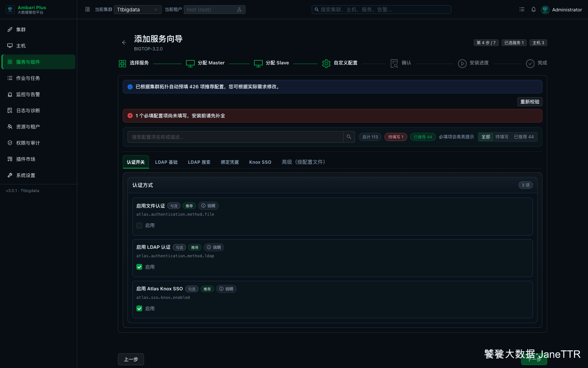The image size is (588, 368).
Task: Click the 总计 113 tag
Action: (370, 137)
